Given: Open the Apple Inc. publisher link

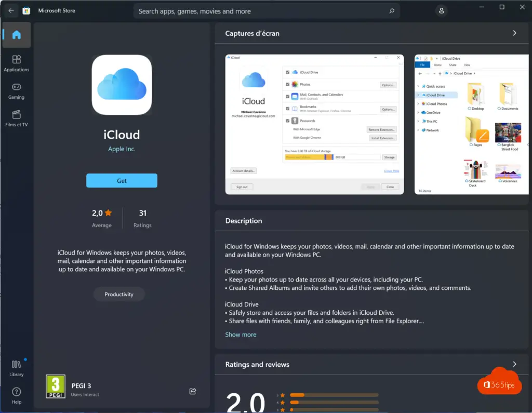Looking at the screenshot, I should tap(122, 149).
